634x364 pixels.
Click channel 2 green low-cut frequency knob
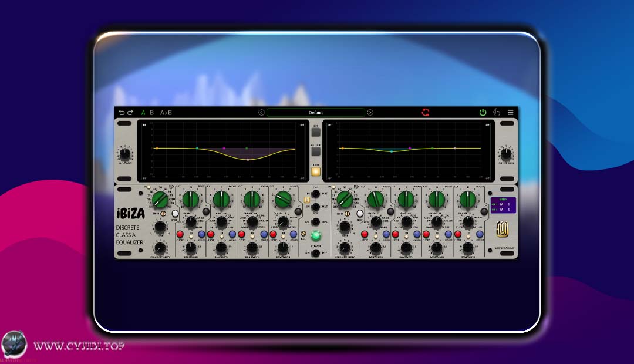click(345, 200)
